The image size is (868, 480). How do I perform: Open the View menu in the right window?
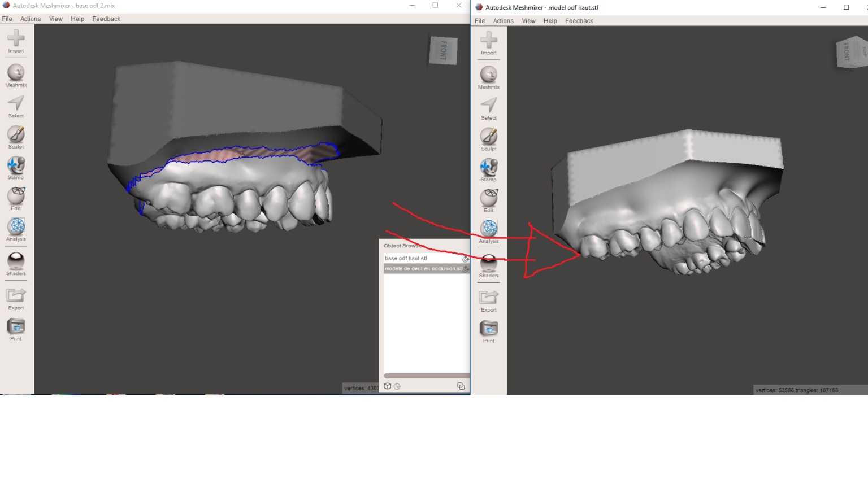[528, 21]
